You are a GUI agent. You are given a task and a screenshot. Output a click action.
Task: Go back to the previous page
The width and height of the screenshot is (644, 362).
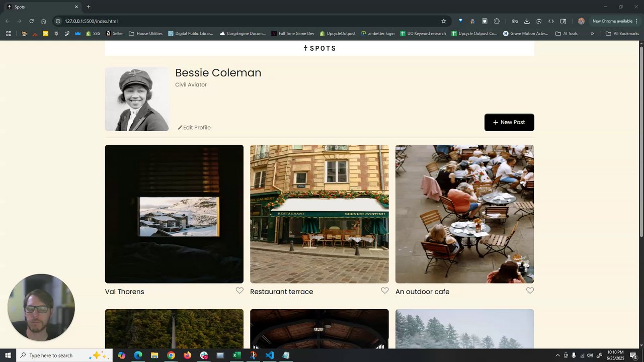pos(7,21)
